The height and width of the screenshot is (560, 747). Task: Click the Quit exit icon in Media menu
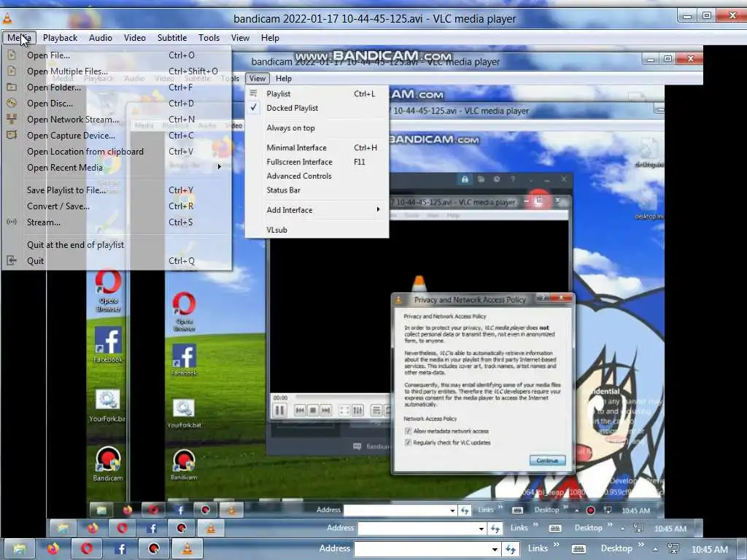click(12, 260)
